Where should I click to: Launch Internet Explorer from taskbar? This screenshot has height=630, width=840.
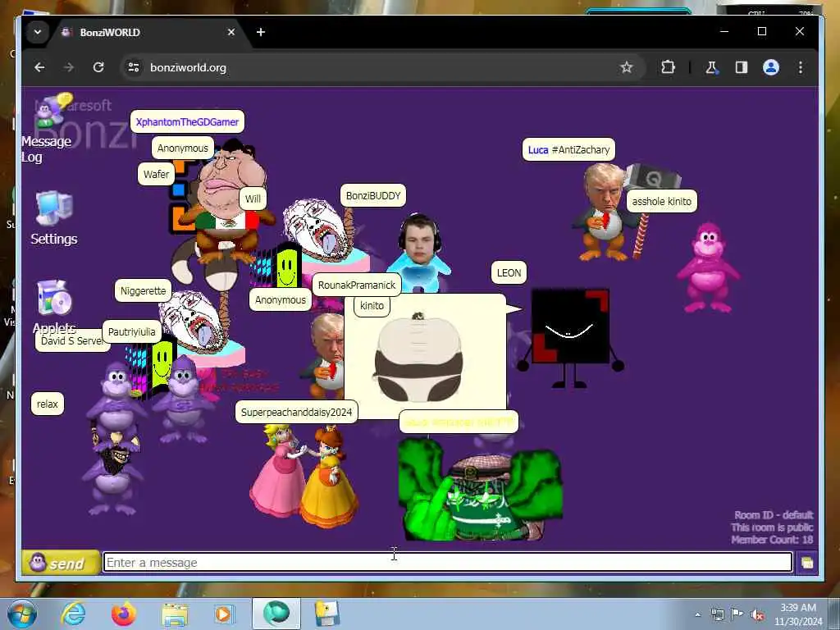click(x=73, y=614)
